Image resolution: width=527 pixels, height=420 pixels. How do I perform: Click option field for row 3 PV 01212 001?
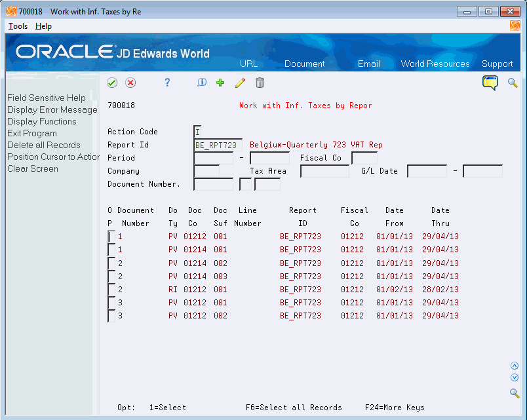[x=111, y=303]
